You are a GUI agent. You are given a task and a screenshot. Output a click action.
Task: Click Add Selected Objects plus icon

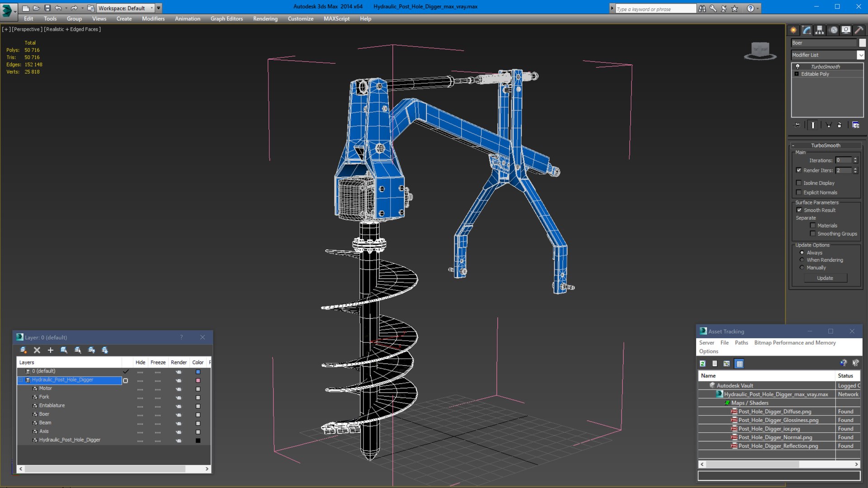click(x=50, y=350)
